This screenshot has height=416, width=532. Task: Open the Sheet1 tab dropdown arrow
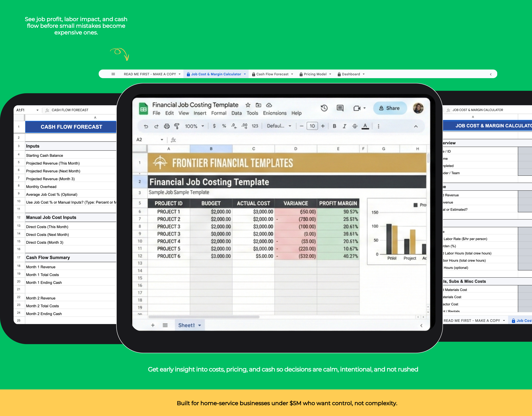[200, 325]
